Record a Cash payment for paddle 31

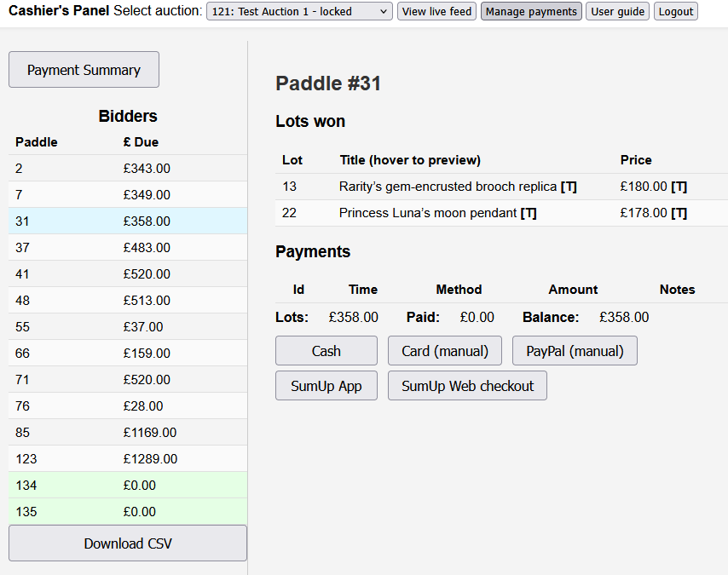326,350
